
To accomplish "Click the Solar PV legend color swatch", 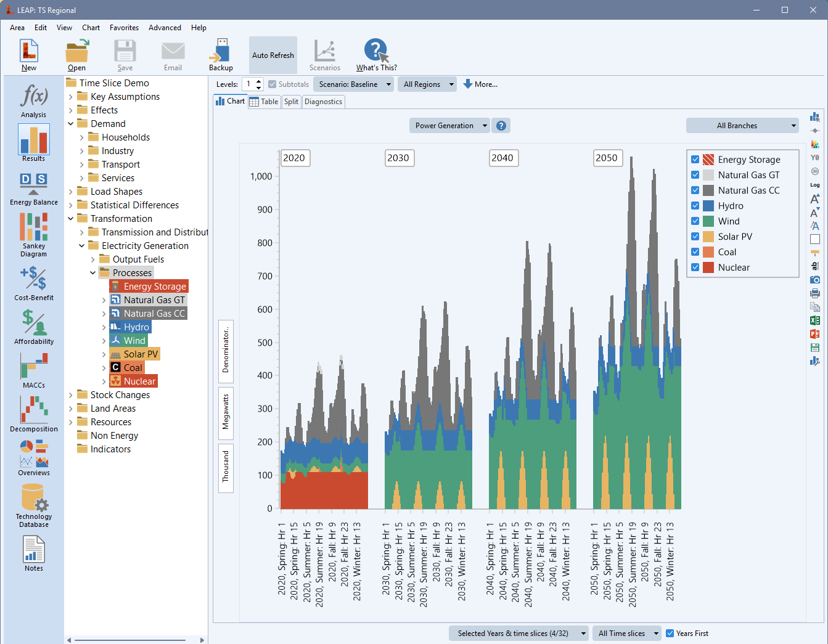I will tap(708, 237).
